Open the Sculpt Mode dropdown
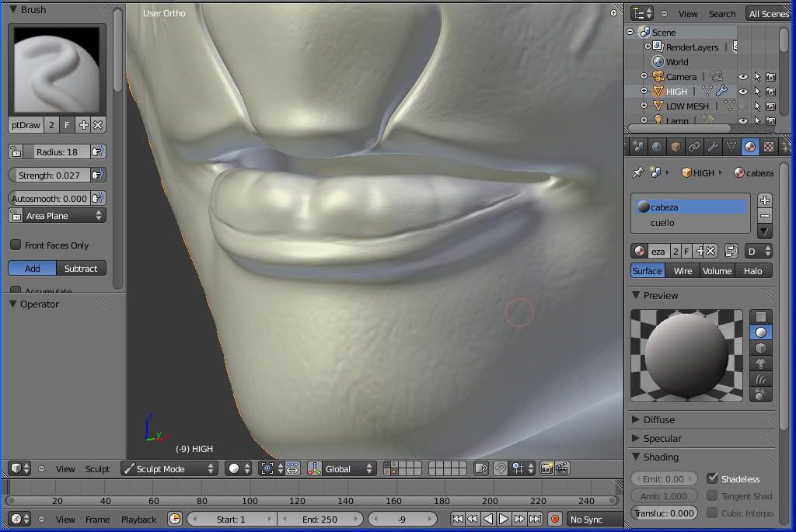796x532 pixels. (x=169, y=469)
